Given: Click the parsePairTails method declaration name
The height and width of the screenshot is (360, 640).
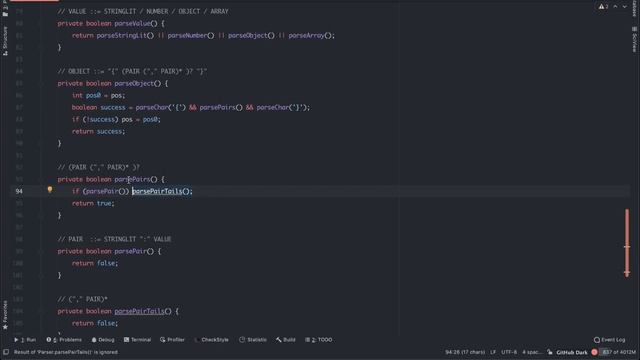Looking at the screenshot, I should click(139, 311).
